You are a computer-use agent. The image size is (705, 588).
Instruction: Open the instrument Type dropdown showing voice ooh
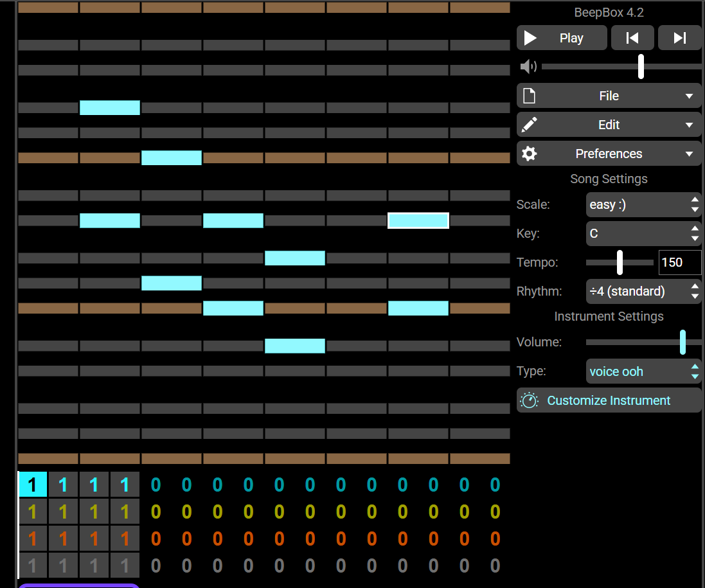643,371
